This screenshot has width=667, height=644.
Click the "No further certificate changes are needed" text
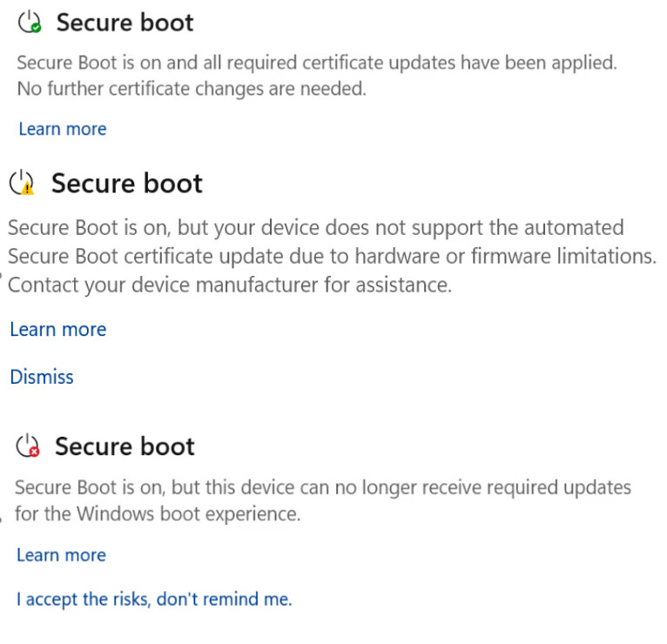(x=191, y=88)
